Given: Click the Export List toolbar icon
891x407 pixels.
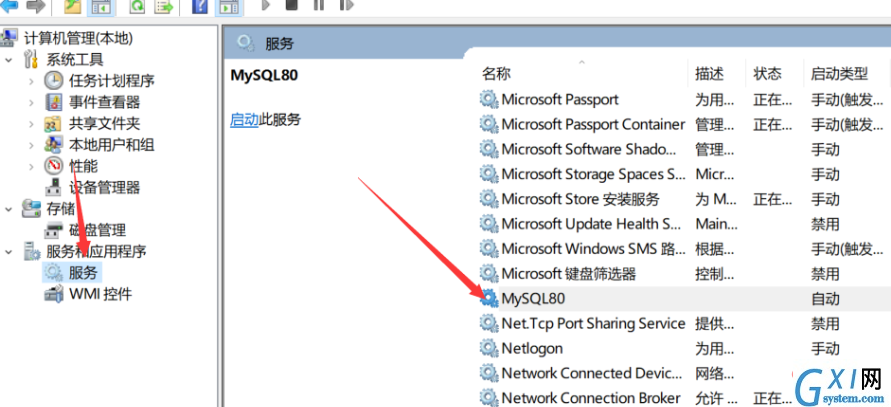Looking at the screenshot, I should 164,6.
